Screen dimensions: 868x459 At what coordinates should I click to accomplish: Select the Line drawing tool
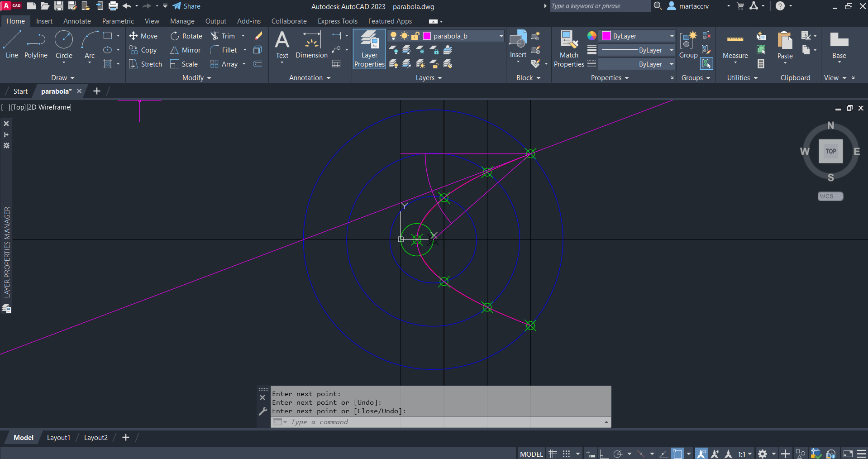click(12, 44)
